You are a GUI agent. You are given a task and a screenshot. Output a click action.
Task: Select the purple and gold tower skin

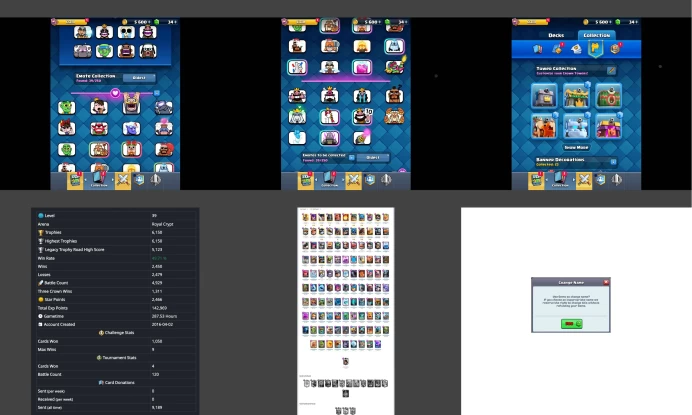click(608, 126)
